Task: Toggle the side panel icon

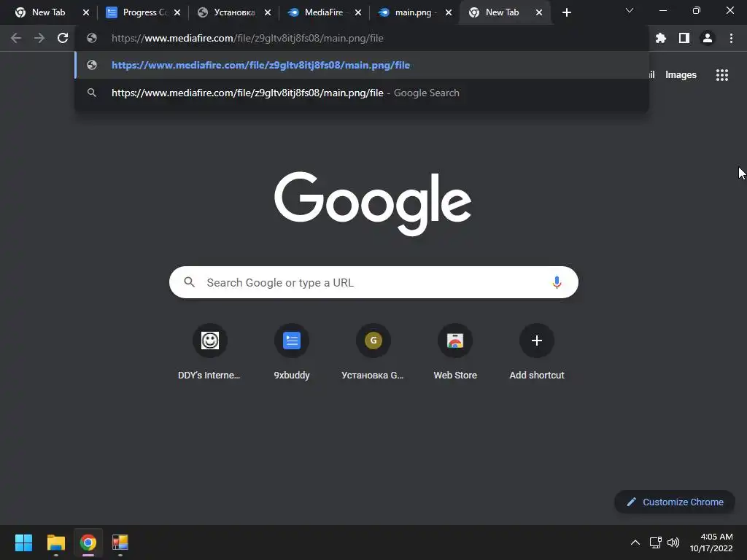Action: [684, 38]
